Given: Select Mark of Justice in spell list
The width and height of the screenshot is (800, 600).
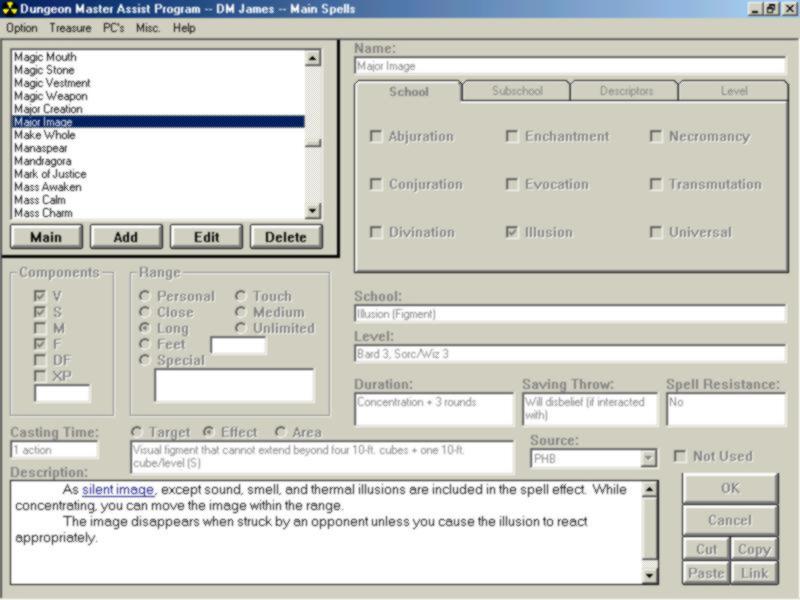Looking at the screenshot, I should [x=50, y=174].
